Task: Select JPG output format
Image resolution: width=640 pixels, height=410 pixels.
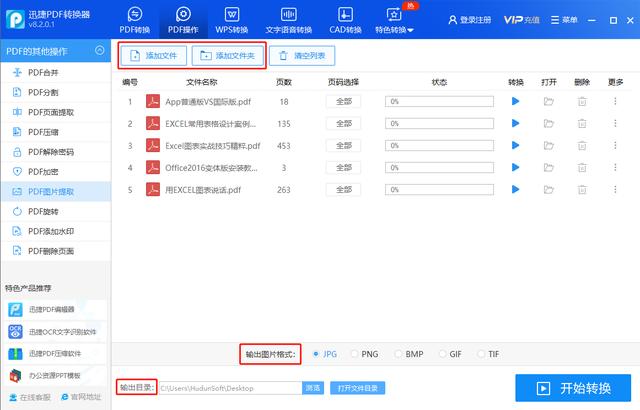Action: pos(325,354)
